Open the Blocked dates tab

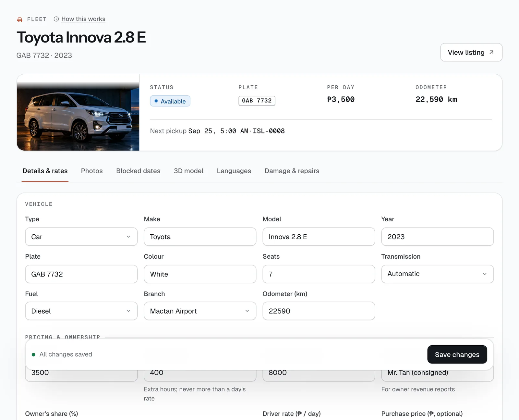point(138,171)
